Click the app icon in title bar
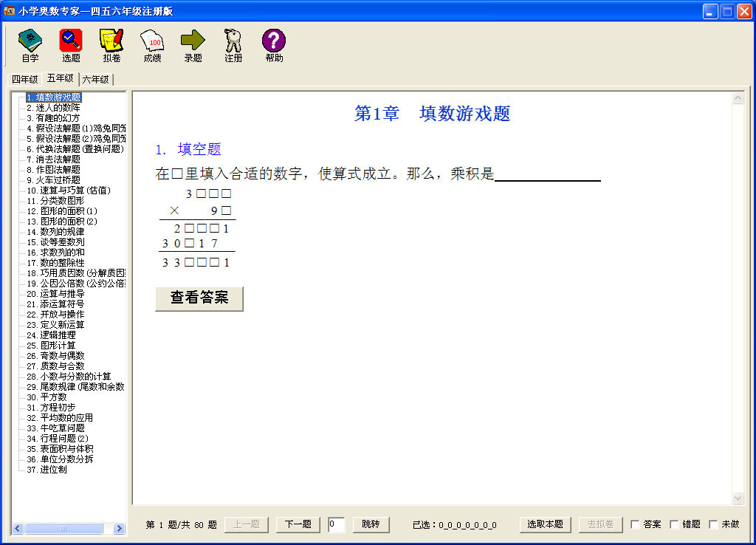The image size is (756, 545). point(10,11)
